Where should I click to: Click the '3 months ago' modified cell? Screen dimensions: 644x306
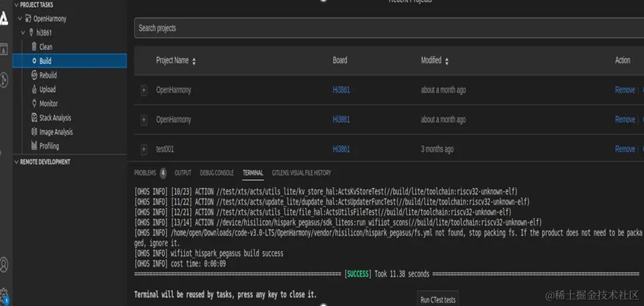click(437, 149)
